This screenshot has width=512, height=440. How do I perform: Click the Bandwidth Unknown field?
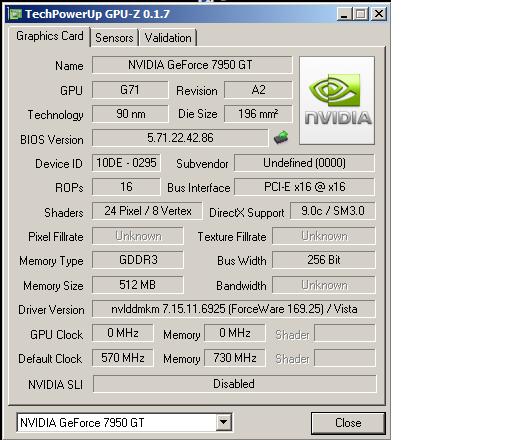[324, 285]
